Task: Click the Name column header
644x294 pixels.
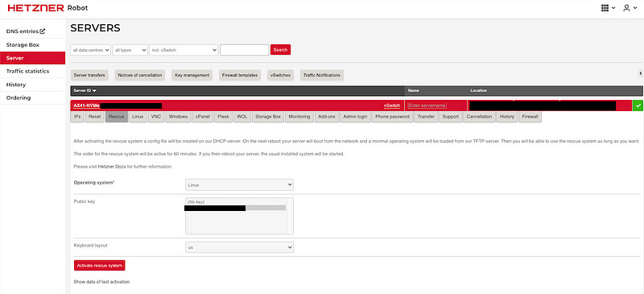Action: tap(413, 90)
